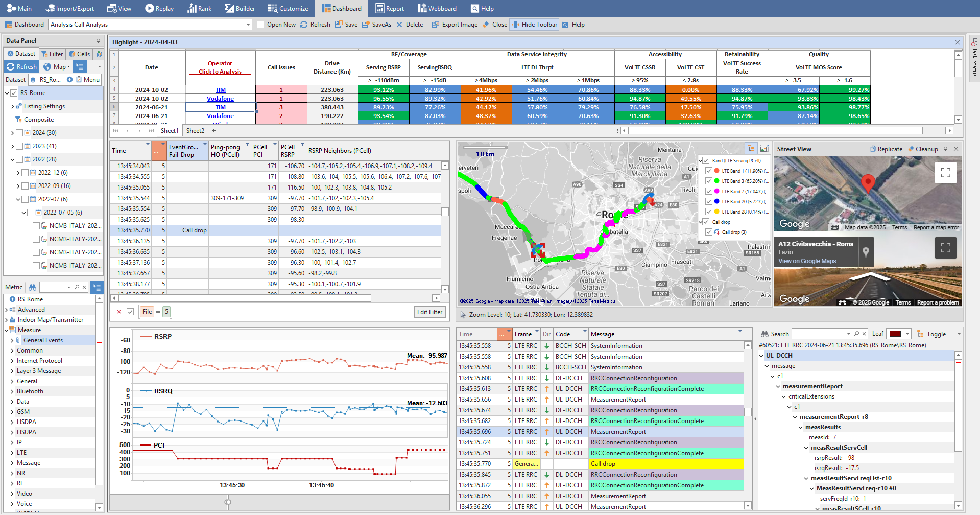Click Cleanup icon in Street View panel
Viewport: 980px width, 515px height.
pos(911,149)
